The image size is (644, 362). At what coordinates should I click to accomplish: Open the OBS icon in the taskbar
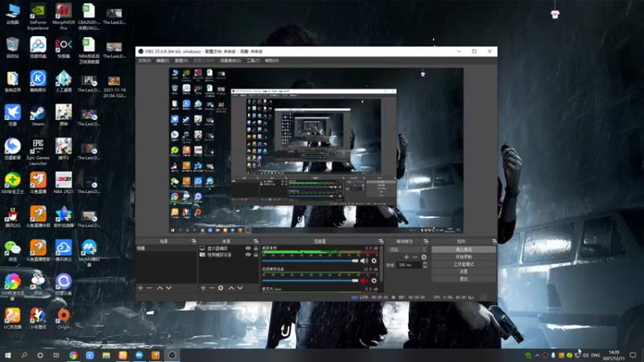click(x=171, y=355)
